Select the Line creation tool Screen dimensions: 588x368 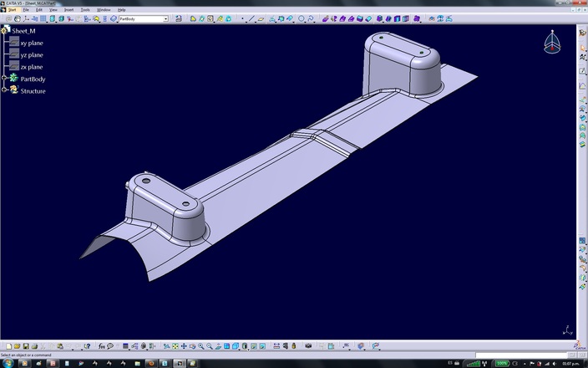251,18
